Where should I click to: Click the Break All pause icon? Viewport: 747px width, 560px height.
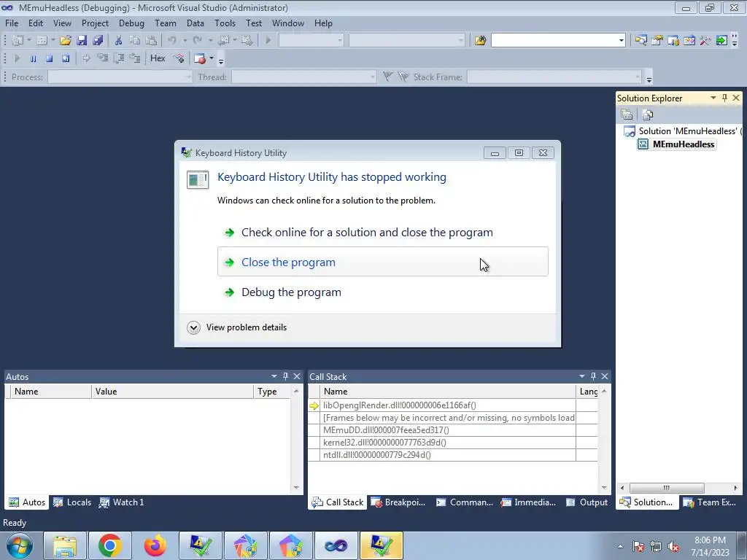coord(33,58)
